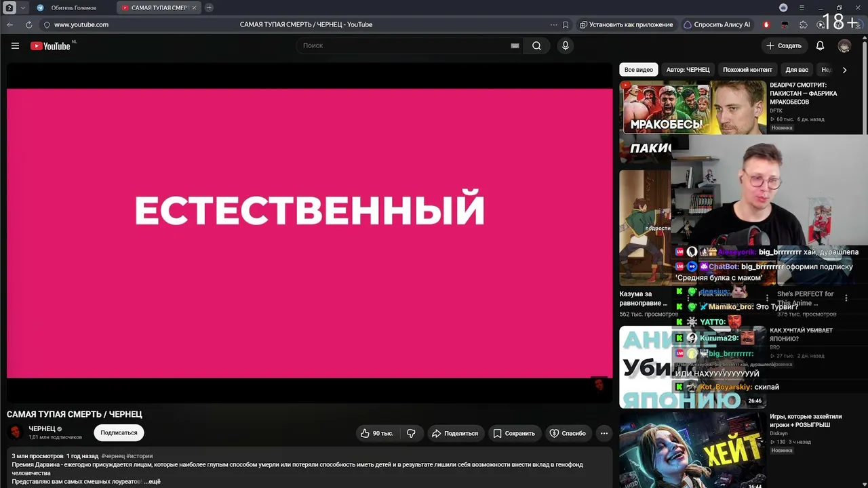This screenshot has width=868, height=488.
Task: Go back in the browser
Action: pyautogui.click(x=10, y=24)
